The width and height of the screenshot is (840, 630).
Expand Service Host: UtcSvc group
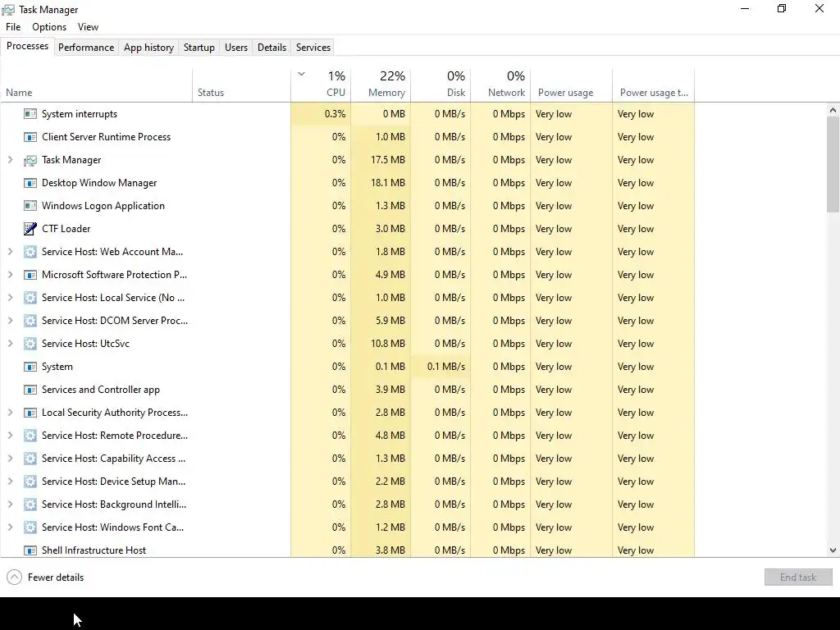[x=10, y=344]
